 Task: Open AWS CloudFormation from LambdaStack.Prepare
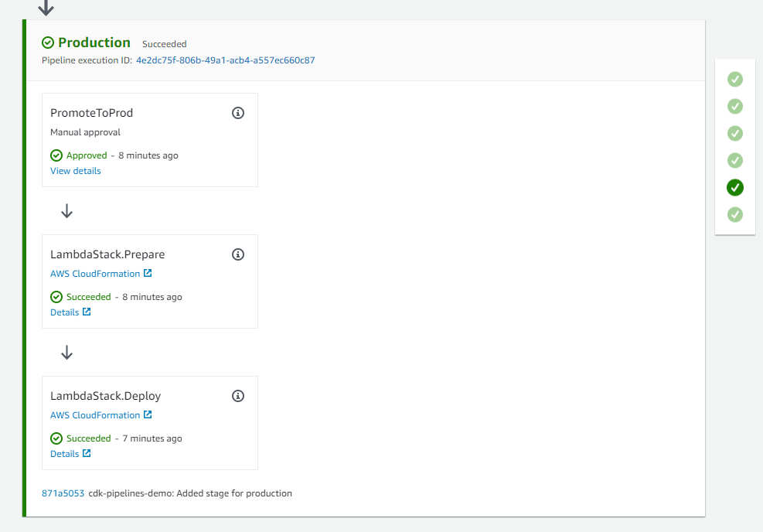(96, 273)
